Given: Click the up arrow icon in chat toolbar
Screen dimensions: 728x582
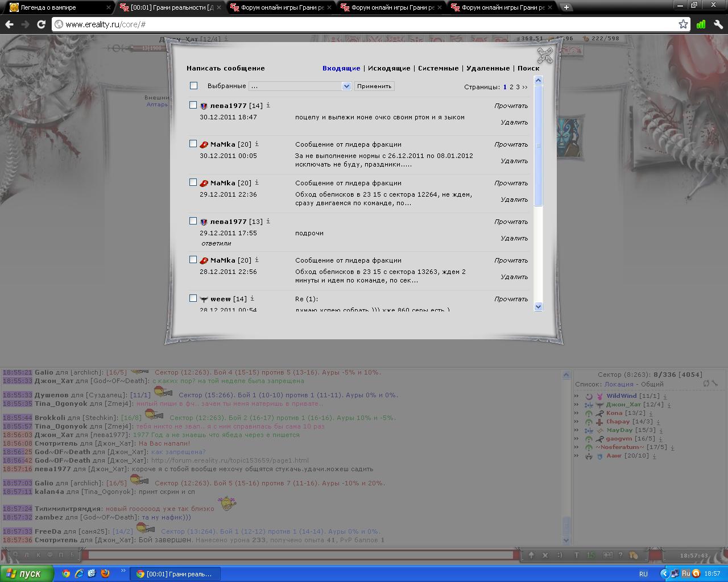Looking at the screenshot, I should click(531, 555).
